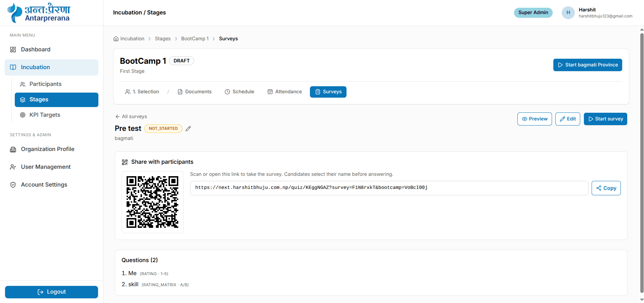Viewport: 644px width, 303px height.
Task: Click Incubation breadcrumb link
Action: pyautogui.click(x=132, y=39)
